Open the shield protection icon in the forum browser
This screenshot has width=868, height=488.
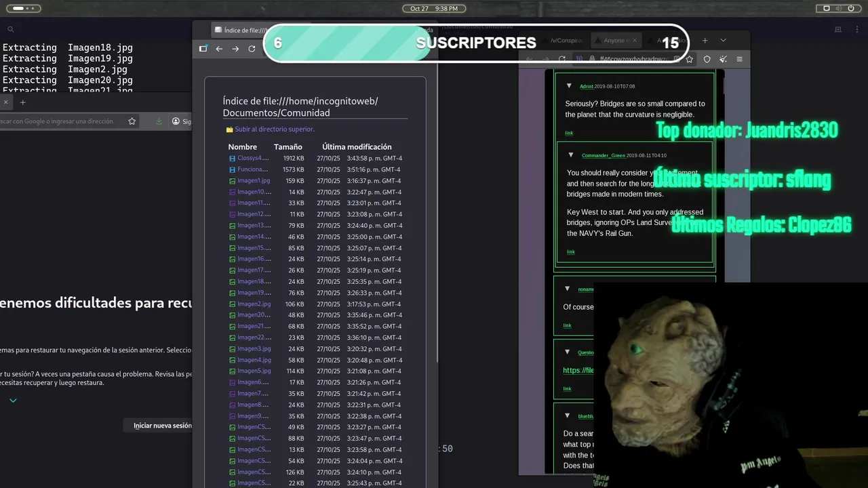coord(707,59)
